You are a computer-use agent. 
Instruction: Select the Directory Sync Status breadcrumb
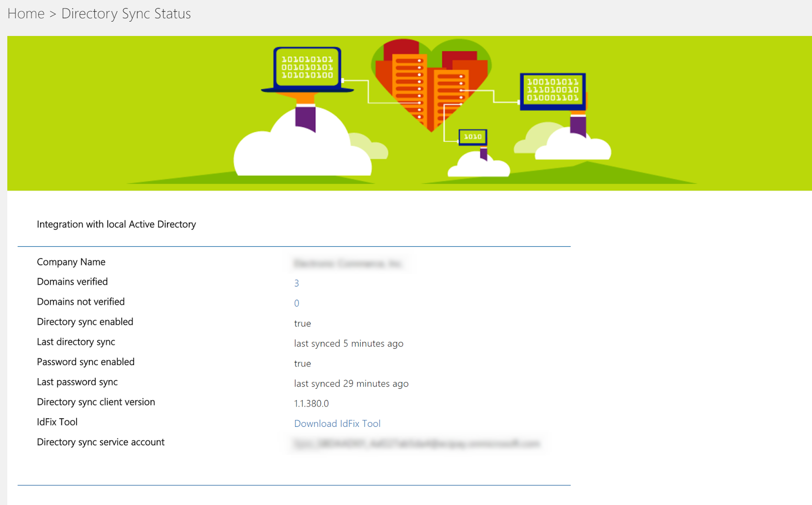coord(126,14)
